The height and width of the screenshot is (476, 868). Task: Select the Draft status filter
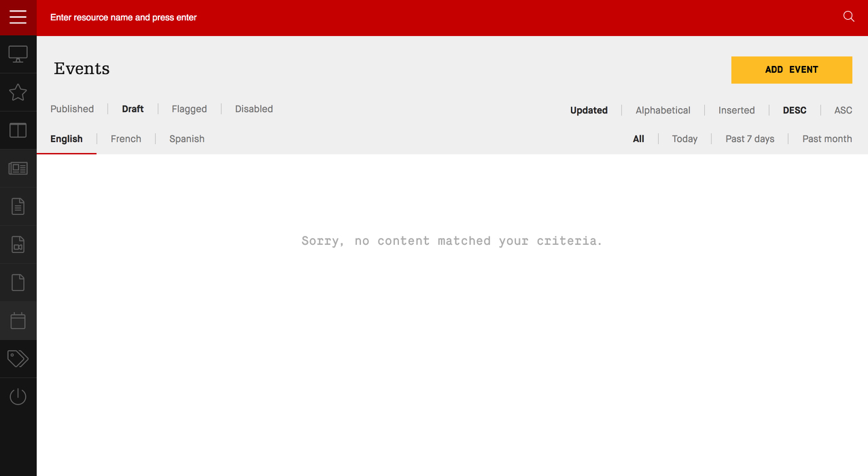tap(133, 109)
